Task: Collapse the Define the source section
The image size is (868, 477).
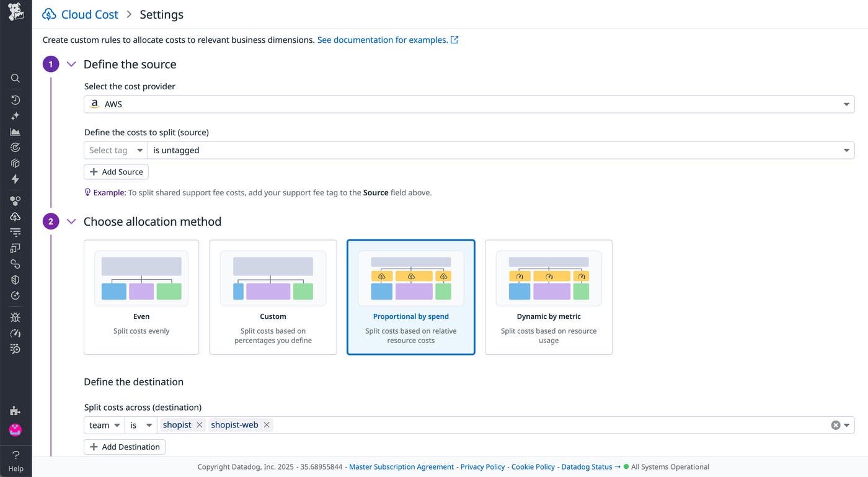Action: tap(71, 63)
